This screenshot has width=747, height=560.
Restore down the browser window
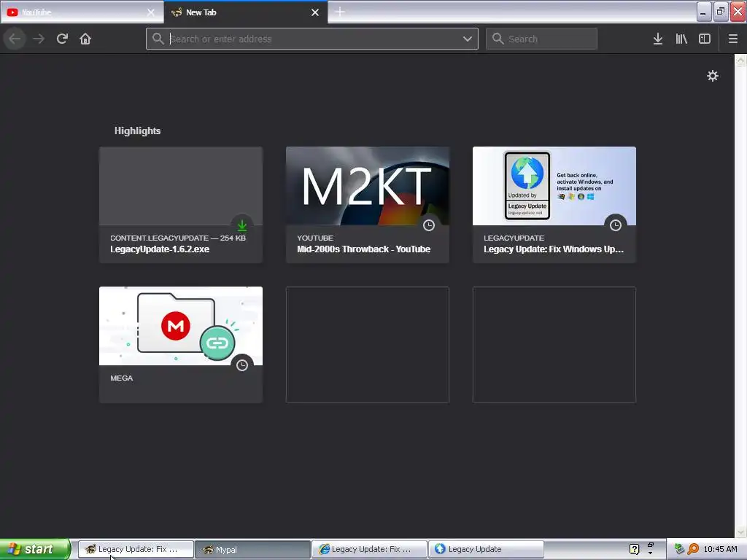coord(720,12)
